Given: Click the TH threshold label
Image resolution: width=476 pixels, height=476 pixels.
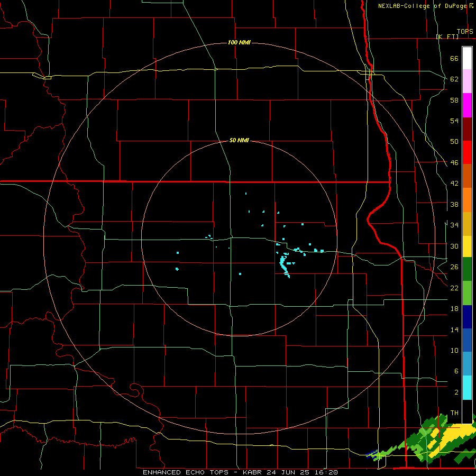Looking at the screenshot, I should 454,413.
